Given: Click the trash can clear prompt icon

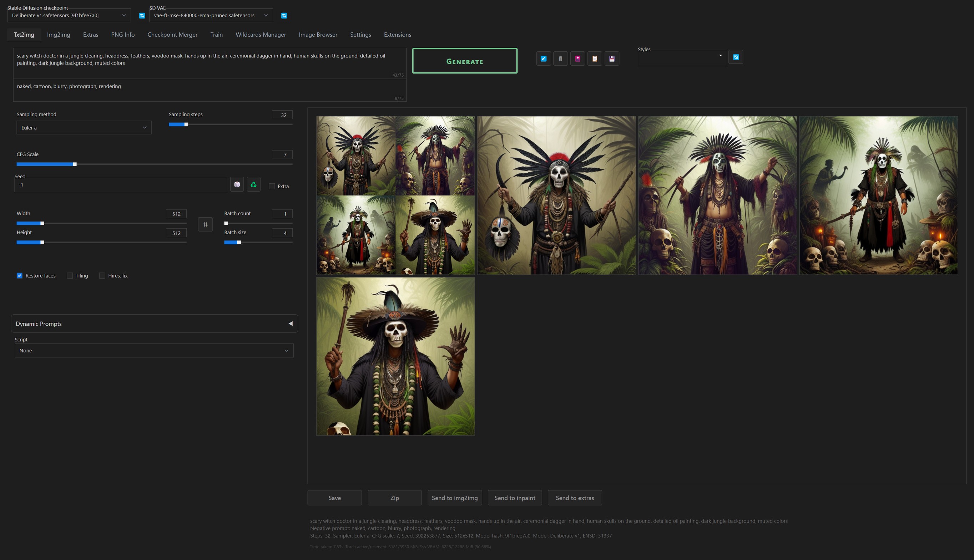Looking at the screenshot, I should 560,58.
